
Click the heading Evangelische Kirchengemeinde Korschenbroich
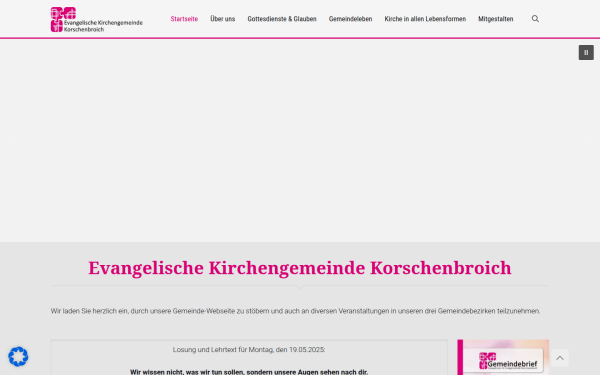coord(300,267)
